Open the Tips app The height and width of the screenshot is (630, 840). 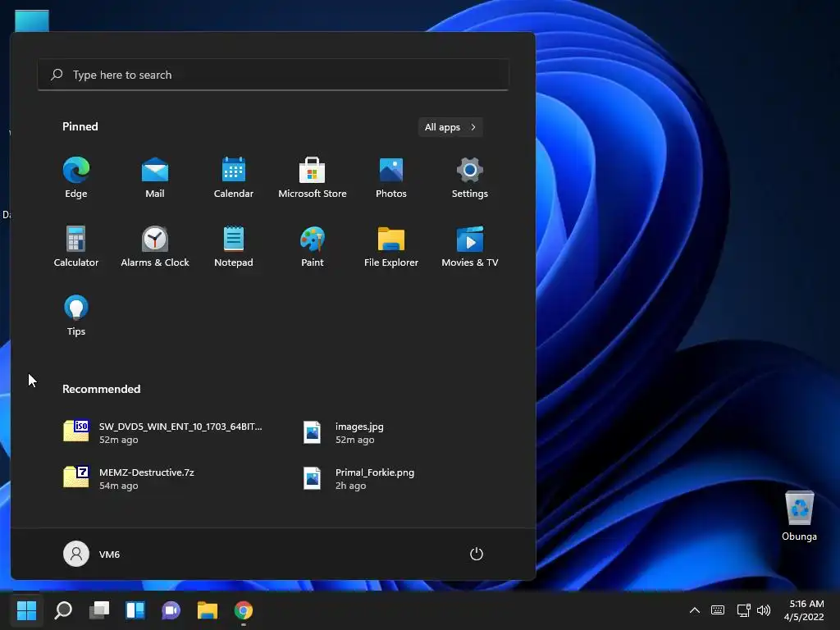(x=76, y=316)
